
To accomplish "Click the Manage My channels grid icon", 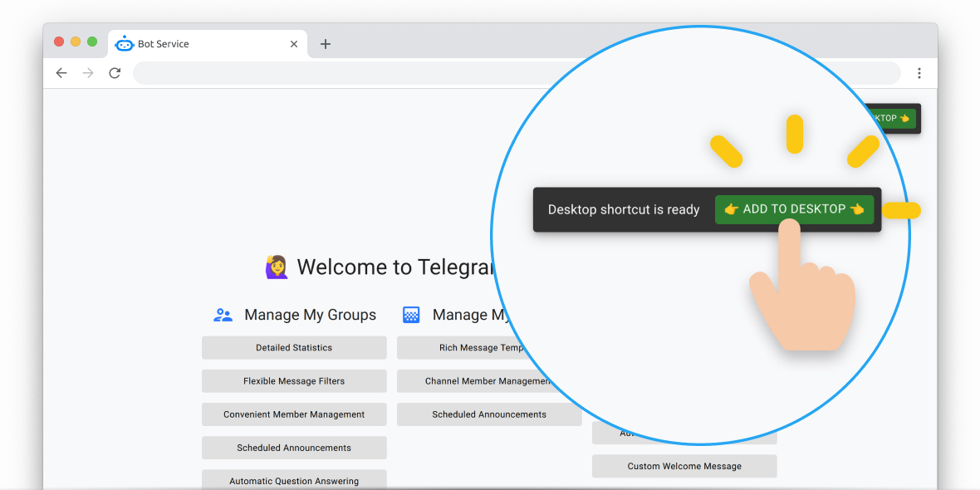I will pyautogui.click(x=411, y=315).
